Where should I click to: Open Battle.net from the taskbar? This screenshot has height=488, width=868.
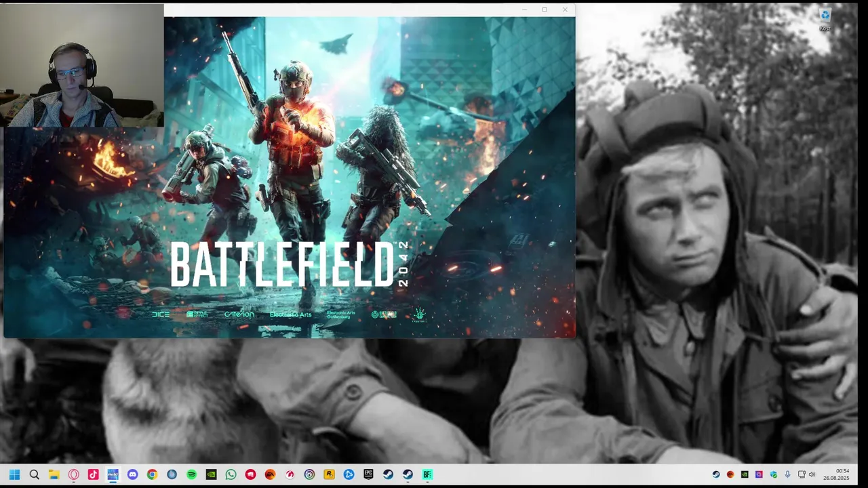pyautogui.click(x=349, y=474)
